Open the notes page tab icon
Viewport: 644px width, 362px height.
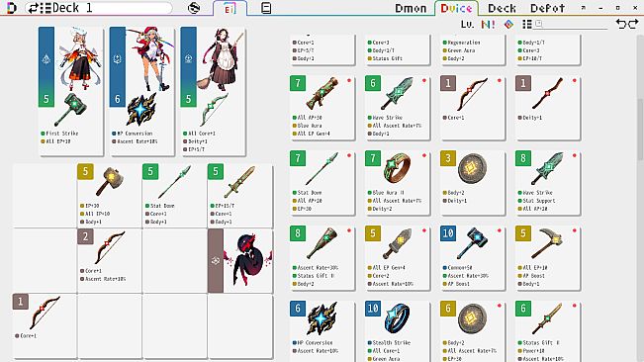click(266, 8)
